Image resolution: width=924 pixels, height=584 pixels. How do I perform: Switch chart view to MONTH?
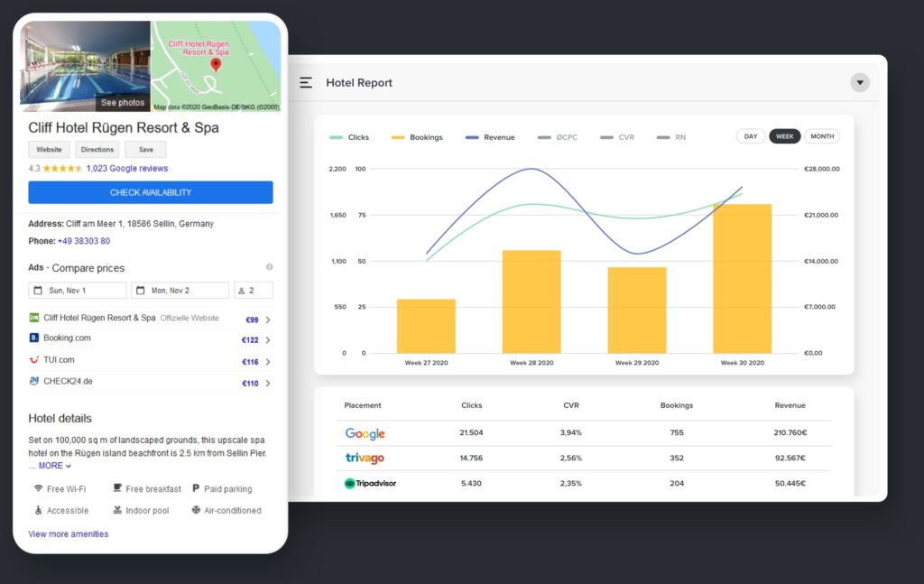click(821, 136)
